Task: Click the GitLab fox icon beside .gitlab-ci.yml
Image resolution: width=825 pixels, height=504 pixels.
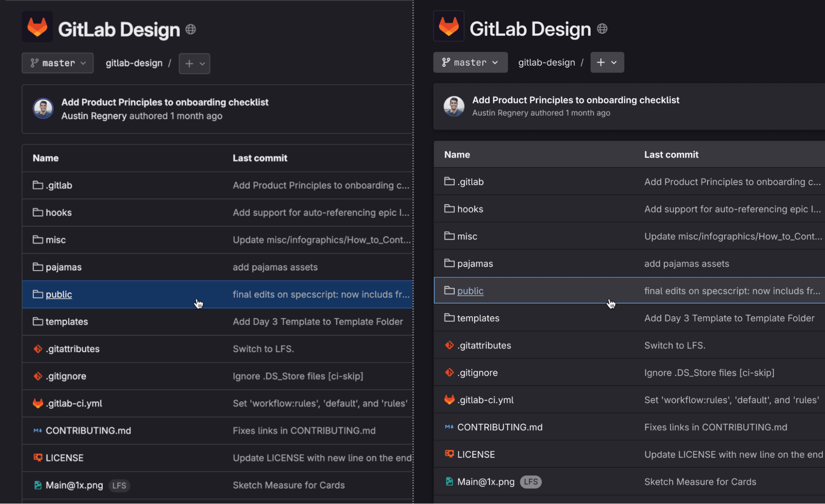Action: (x=38, y=403)
